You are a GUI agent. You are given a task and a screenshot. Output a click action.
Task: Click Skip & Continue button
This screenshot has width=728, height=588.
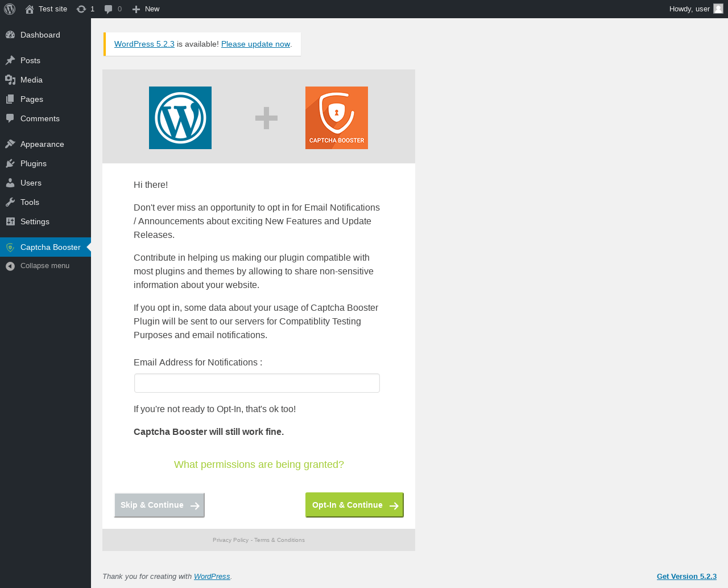pos(159,505)
